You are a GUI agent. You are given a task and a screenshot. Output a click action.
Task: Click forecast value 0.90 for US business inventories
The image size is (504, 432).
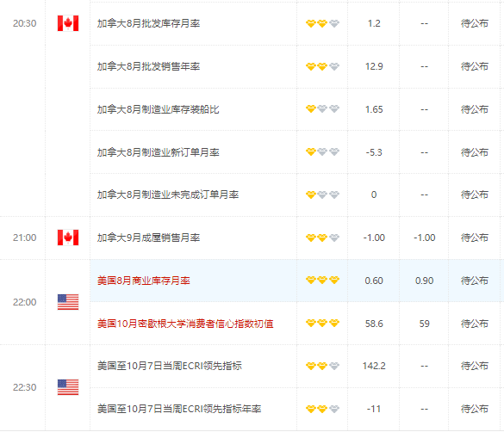pos(424,281)
